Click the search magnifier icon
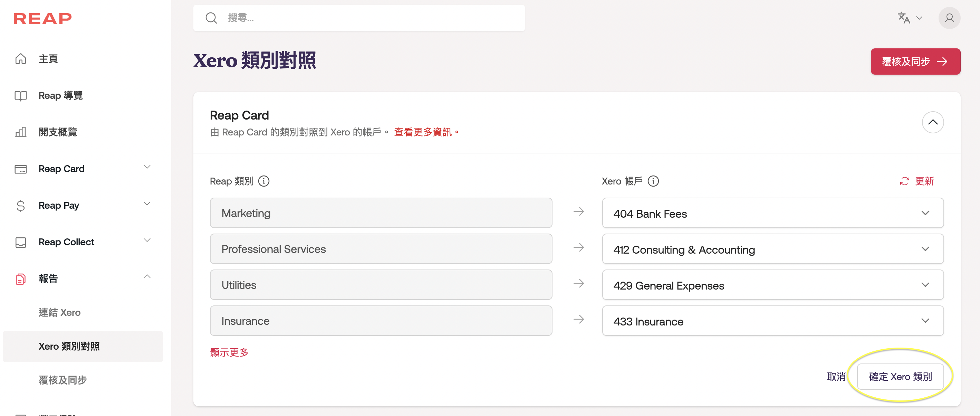 click(211, 18)
